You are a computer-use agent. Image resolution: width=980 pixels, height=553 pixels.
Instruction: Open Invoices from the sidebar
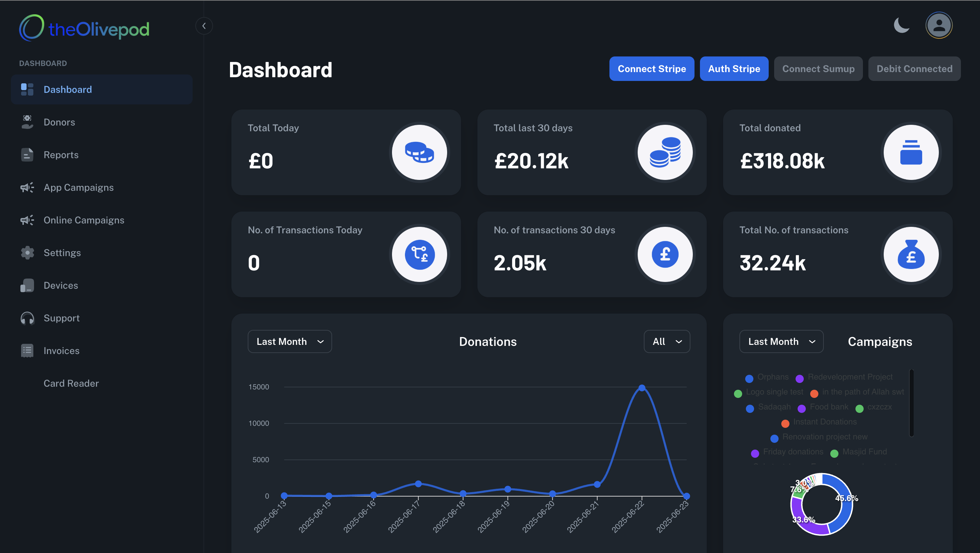102,351
